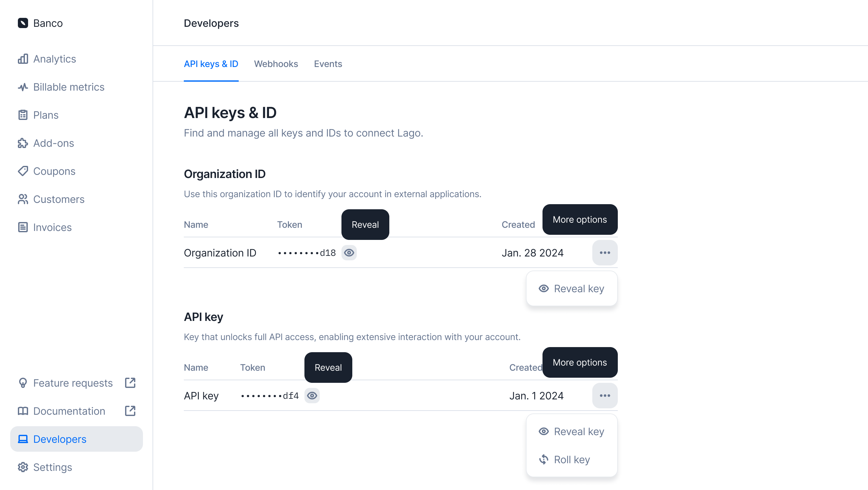The height and width of the screenshot is (490, 868).
Task: Switch to the Events tab
Action: click(x=328, y=64)
